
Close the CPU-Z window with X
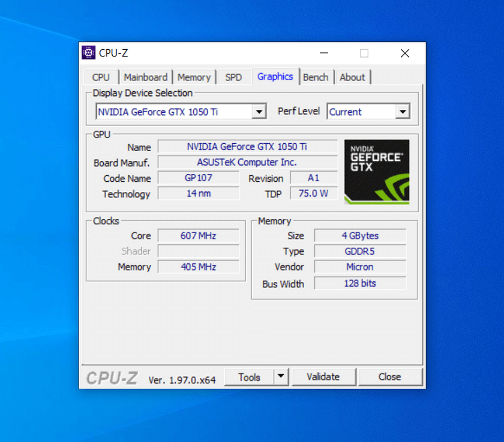tap(405, 53)
